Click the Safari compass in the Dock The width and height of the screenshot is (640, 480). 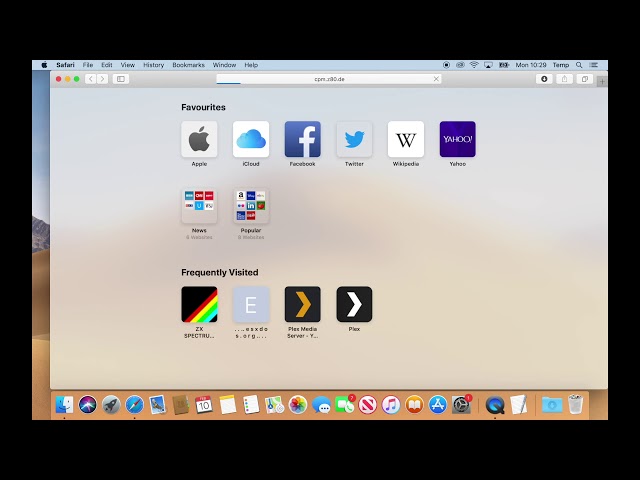[134, 405]
